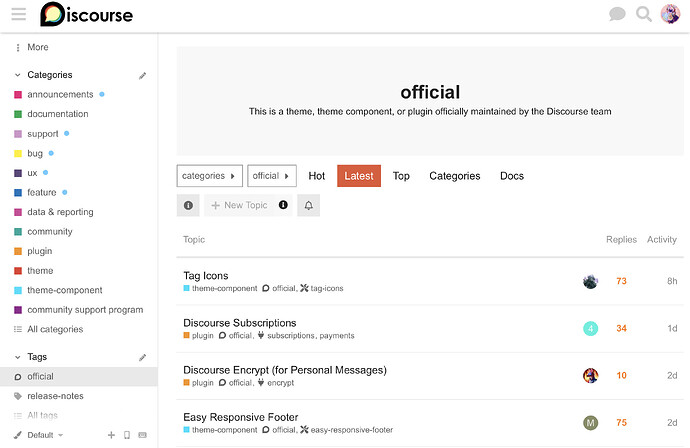Viewport: 690px width, 448px height.
Task: Open the community category
Action: click(50, 231)
